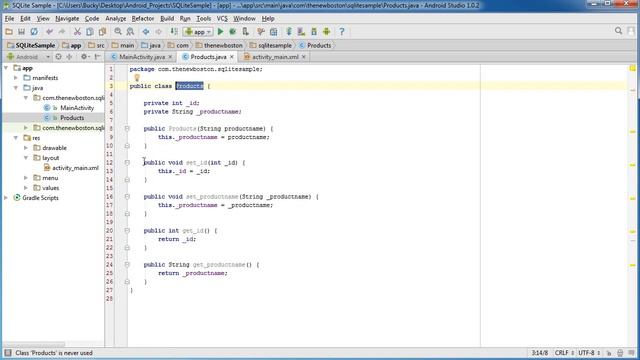Click the SDK Manager icon

tap(314, 31)
